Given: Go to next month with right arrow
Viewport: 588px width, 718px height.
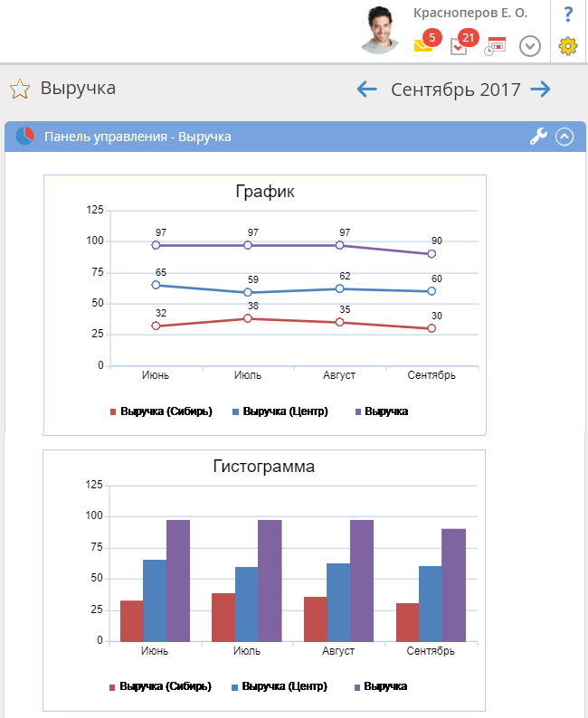Looking at the screenshot, I should [x=540, y=89].
